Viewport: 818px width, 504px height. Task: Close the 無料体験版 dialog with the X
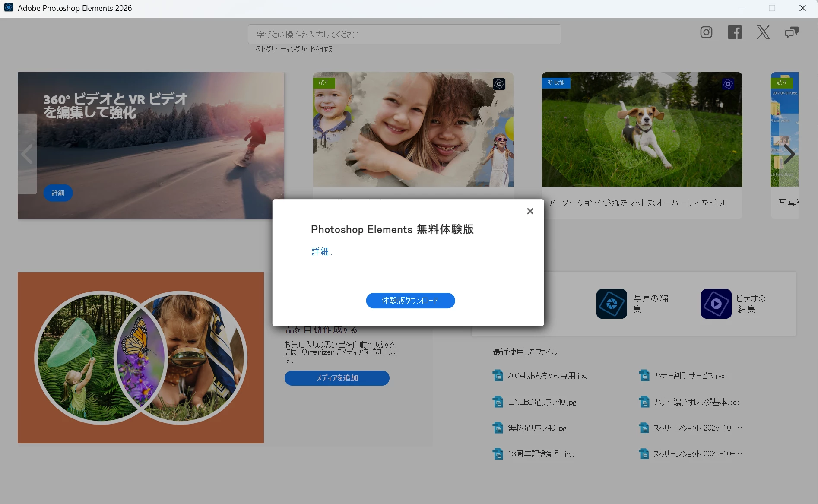click(530, 211)
